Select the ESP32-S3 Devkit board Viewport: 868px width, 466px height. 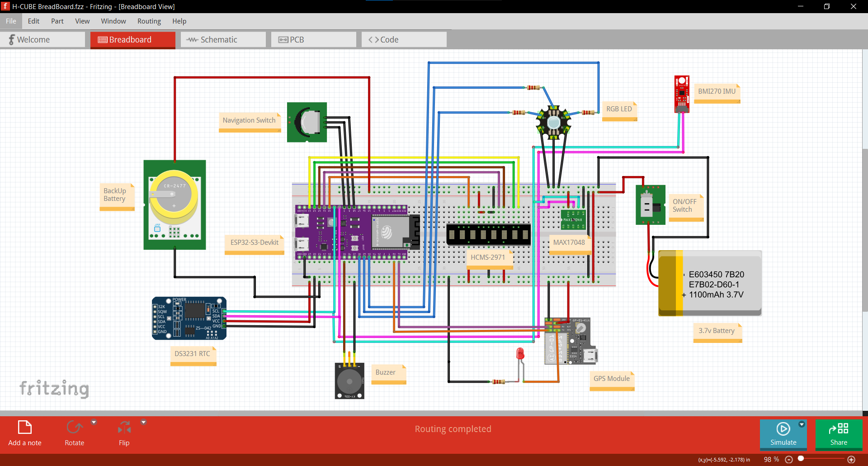pos(357,233)
